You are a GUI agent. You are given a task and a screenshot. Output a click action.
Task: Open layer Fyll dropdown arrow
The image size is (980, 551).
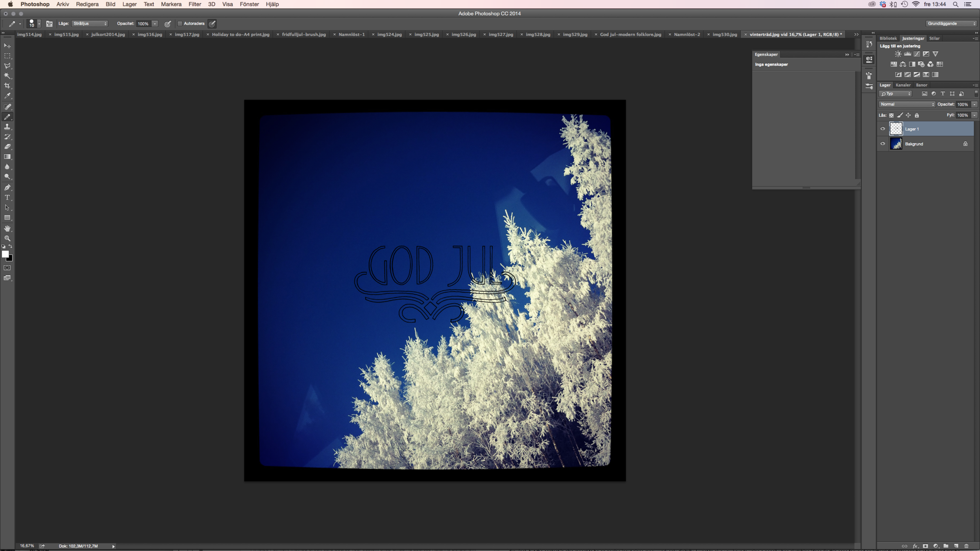coord(974,115)
